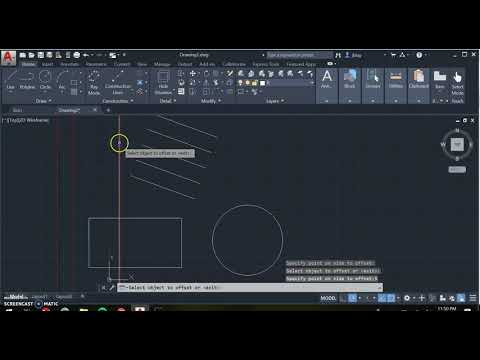Select the Line tool
The width and height of the screenshot is (480, 360).
point(11,80)
